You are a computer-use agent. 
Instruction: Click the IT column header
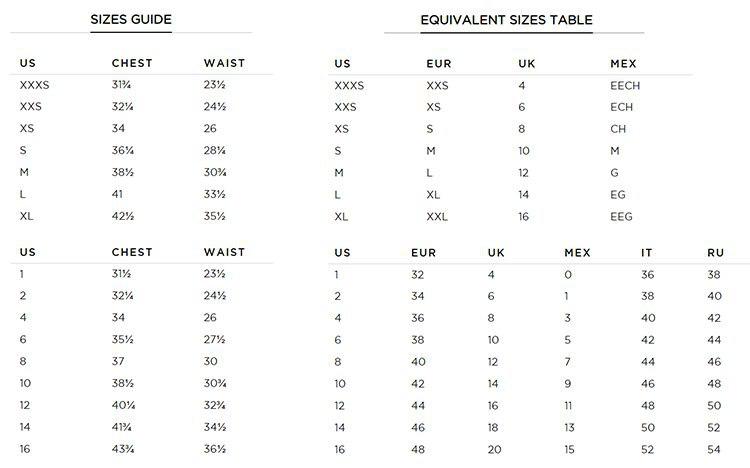coord(646,253)
